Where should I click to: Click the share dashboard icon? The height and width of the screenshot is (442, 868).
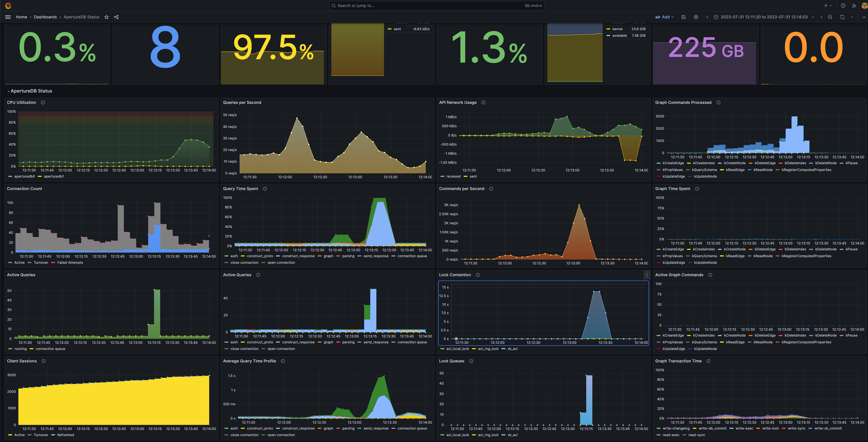click(116, 17)
